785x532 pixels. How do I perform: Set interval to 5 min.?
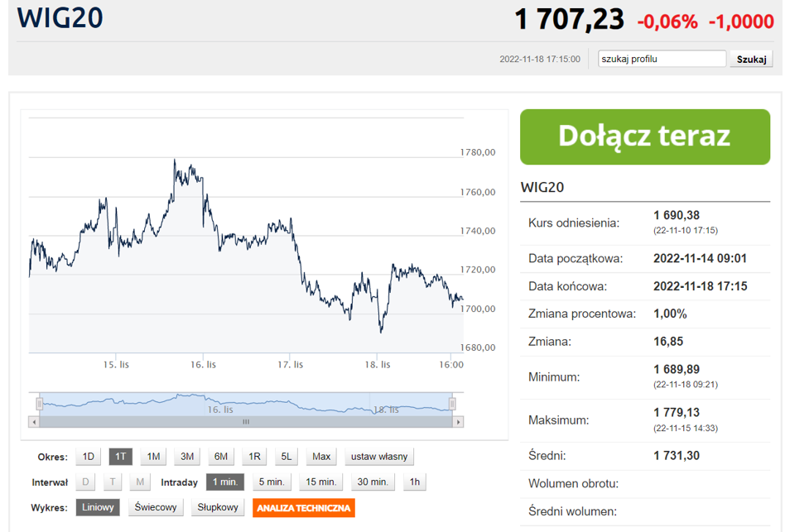pos(272,482)
